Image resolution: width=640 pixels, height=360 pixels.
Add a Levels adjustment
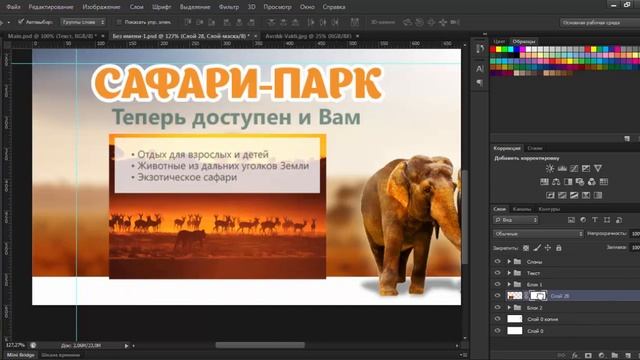562,168
